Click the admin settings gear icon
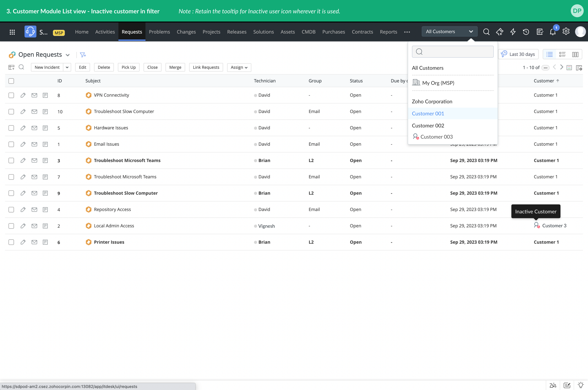 click(x=566, y=32)
